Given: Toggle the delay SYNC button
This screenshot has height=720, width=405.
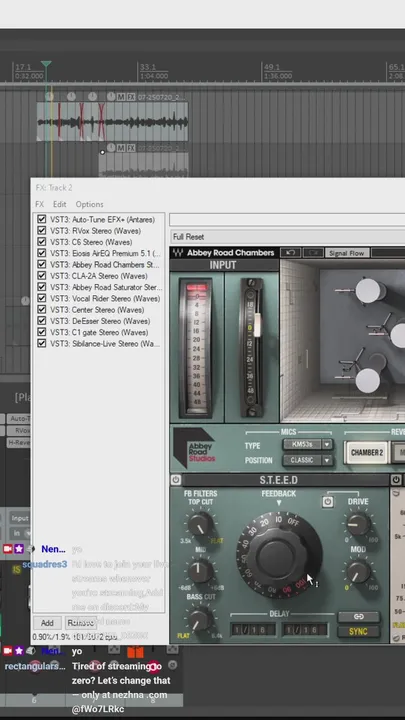Looking at the screenshot, I should click(x=359, y=631).
